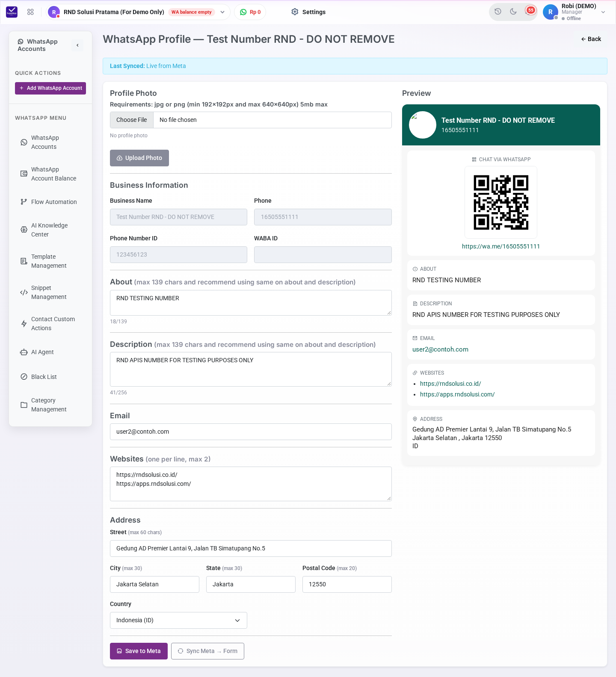This screenshot has height=677, width=616.
Task: Open the apps grid icon in the header
Action: click(30, 12)
